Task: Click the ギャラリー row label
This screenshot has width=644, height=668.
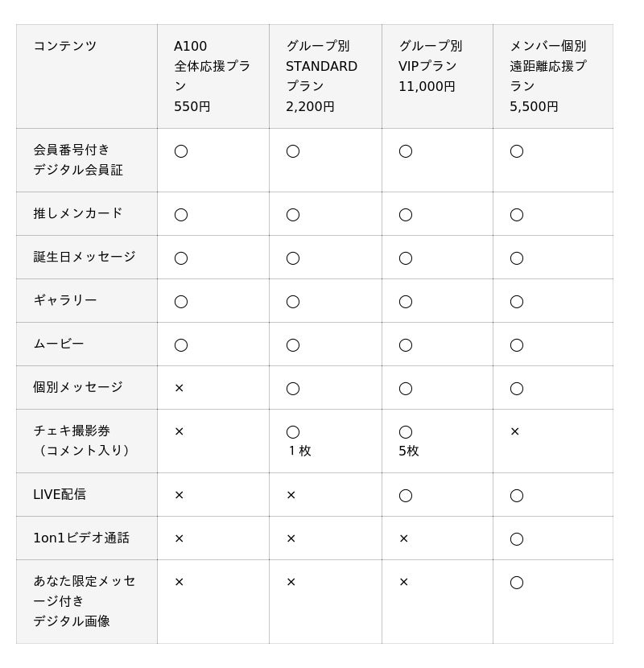Action: click(x=64, y=300)
